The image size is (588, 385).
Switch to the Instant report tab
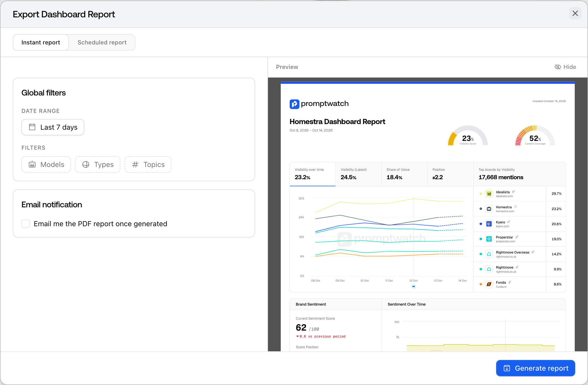(x=41, y=42)
